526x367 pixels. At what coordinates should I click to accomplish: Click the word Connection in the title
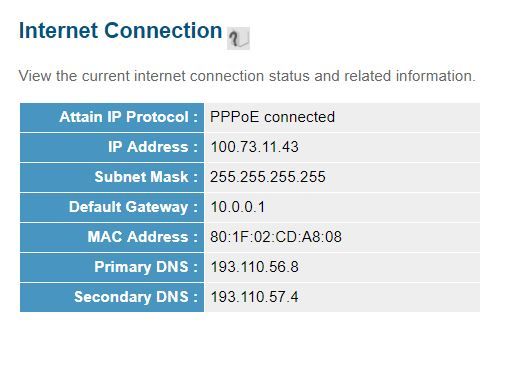pos(163,31)
